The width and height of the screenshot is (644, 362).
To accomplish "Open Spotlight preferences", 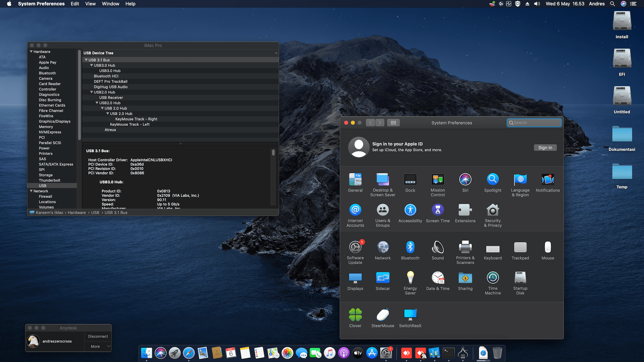I will (493, 183).
